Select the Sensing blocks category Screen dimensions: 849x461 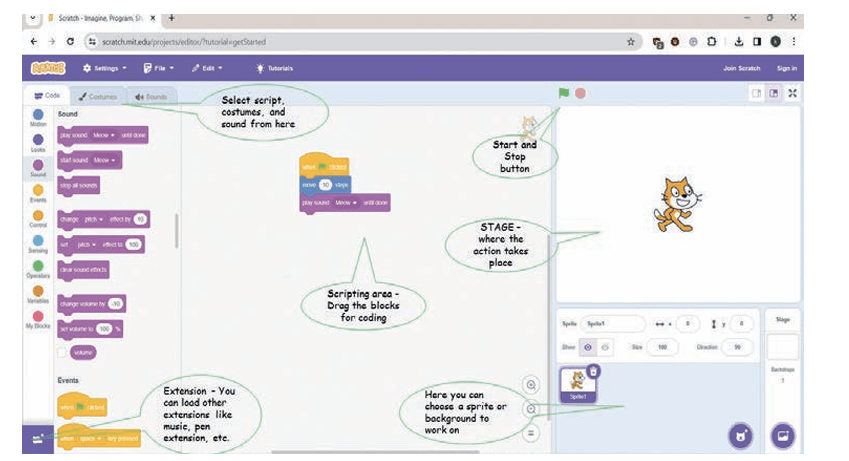click(x=38, y=244)
